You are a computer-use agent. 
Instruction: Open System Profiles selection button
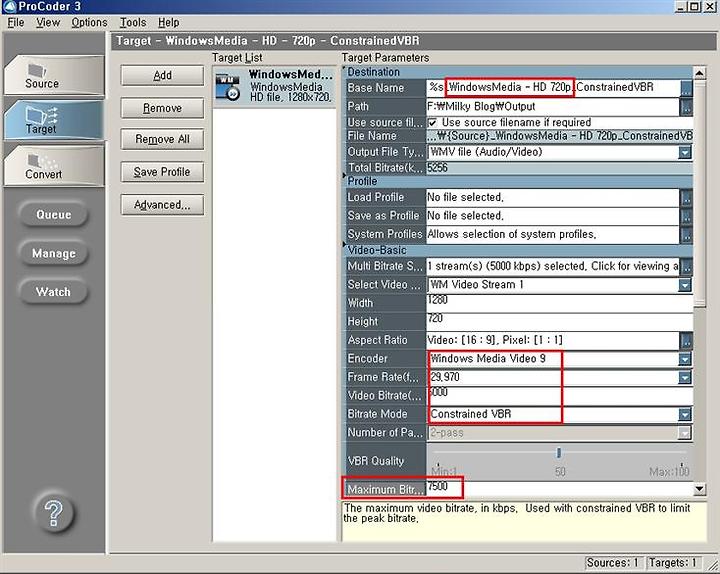point(686,235)
